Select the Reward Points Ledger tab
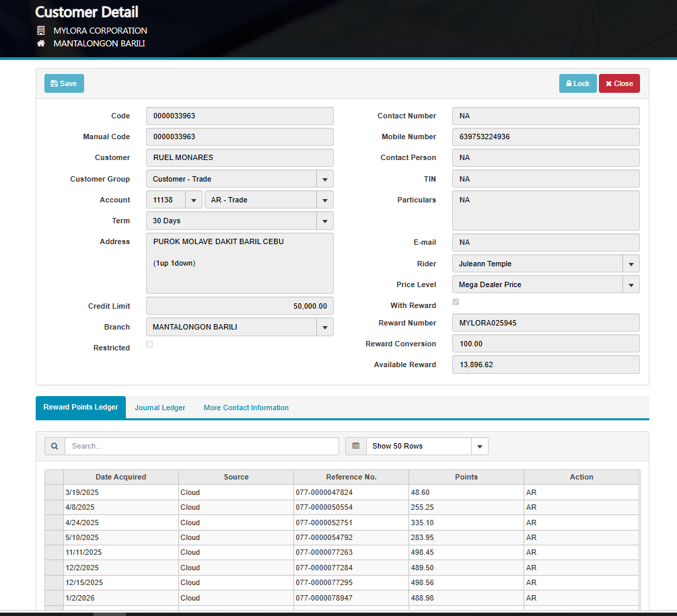The height and width of the screenshot is (616, 677). click(x=81, y=408)
